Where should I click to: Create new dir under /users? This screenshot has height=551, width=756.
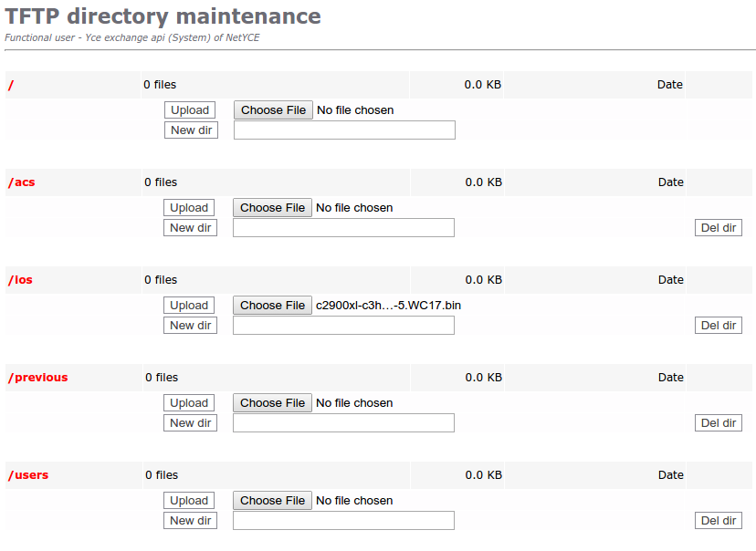(x=190, y=521)
